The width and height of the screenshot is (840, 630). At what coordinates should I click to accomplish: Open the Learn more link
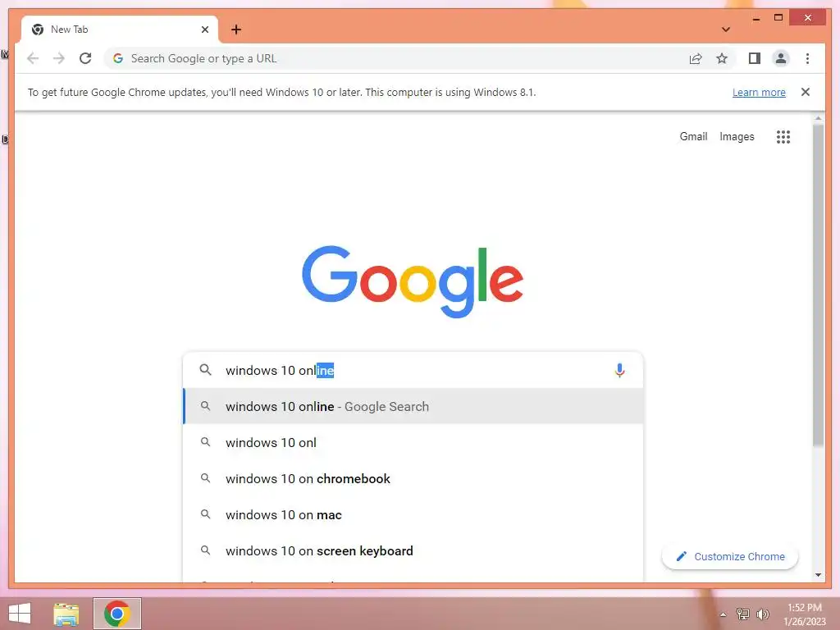(759, 92)
